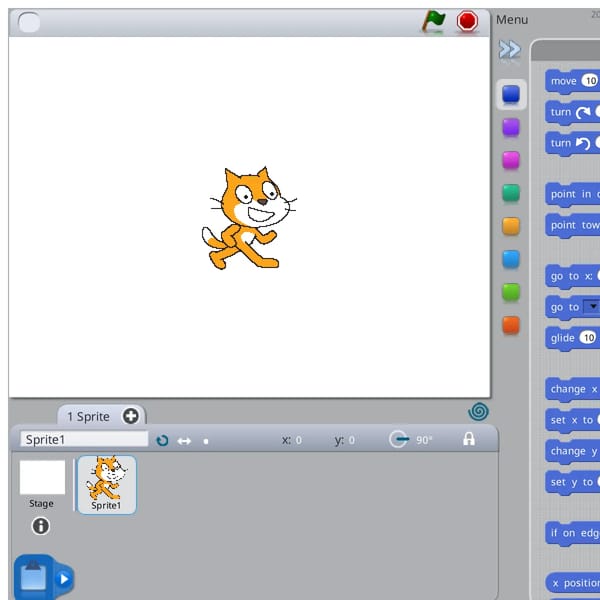
Task: Click the if on edge block
Action: point(572,533)
